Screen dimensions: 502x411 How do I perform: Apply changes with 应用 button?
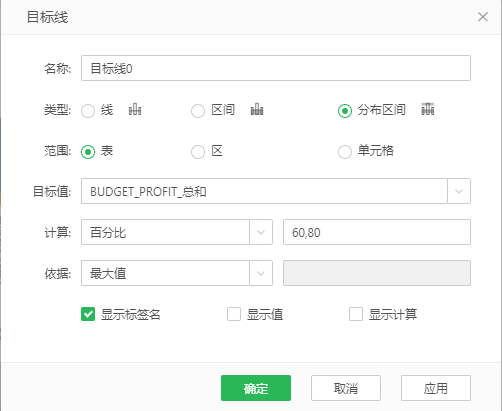click(436, 388)
